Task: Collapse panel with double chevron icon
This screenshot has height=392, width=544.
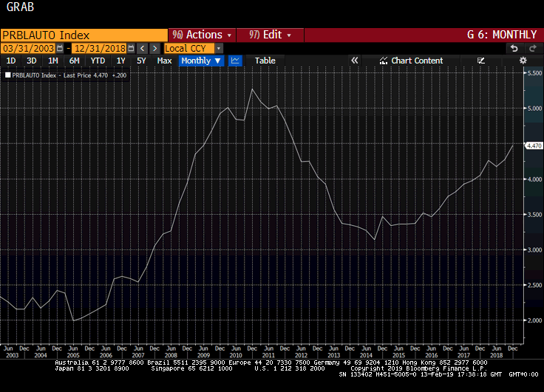Action: coord(354,61)
